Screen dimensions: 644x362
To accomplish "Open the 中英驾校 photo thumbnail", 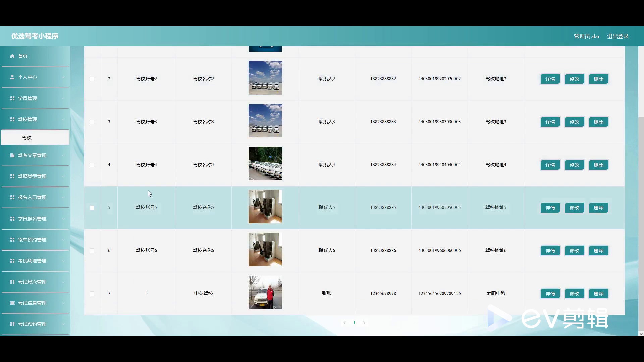I will tap(265, 292).
